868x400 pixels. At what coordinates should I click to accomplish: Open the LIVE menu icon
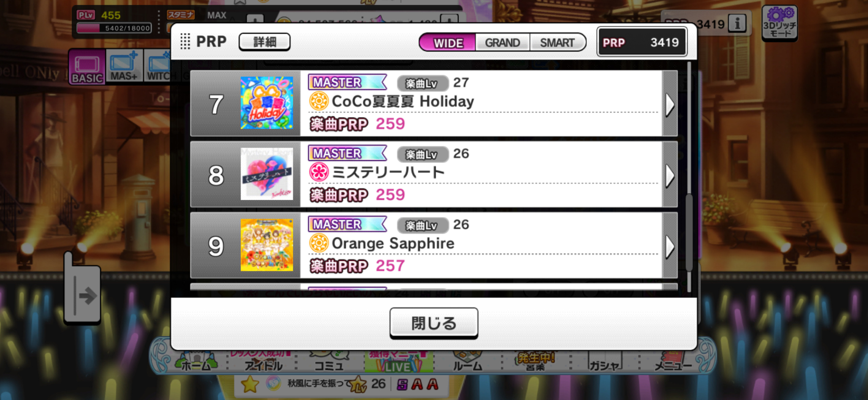(x=398, y=362)
